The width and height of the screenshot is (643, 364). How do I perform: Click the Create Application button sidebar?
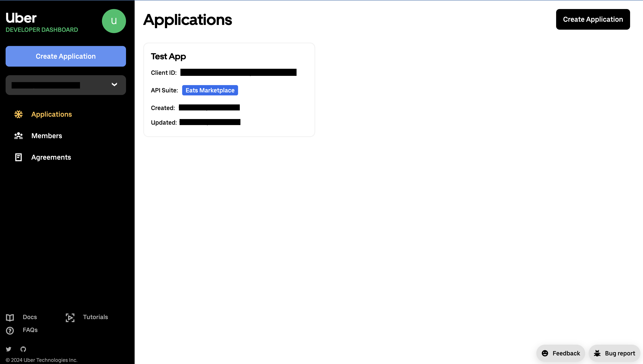point(66,56)
